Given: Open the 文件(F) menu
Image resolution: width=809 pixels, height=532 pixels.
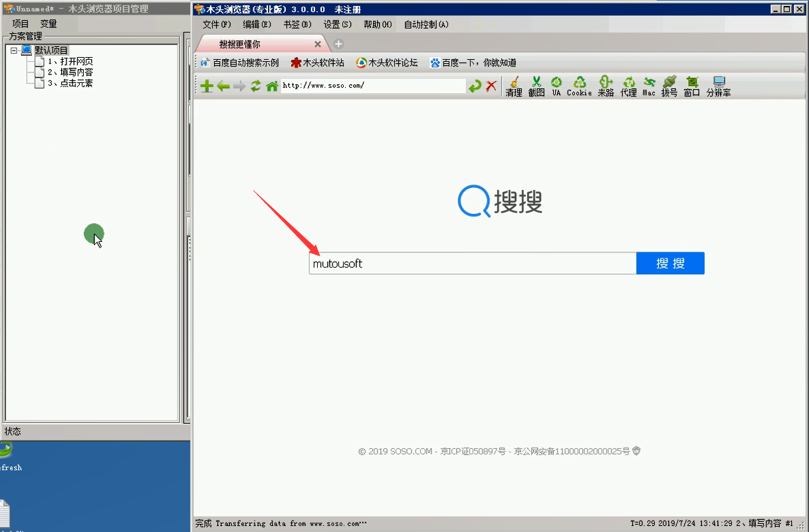Looking at the screenshot, I should (x=217, y=24).
